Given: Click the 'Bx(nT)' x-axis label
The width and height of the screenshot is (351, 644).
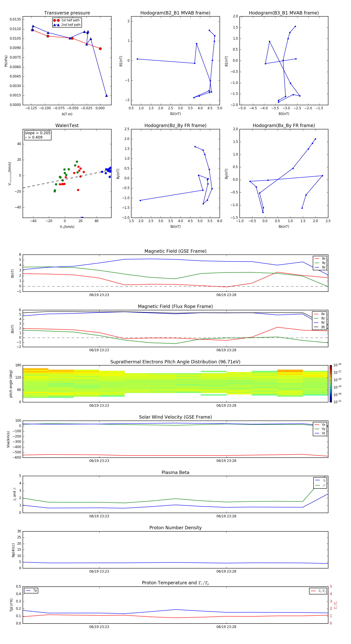Looking at the screenshot, I should coord(284,227).
